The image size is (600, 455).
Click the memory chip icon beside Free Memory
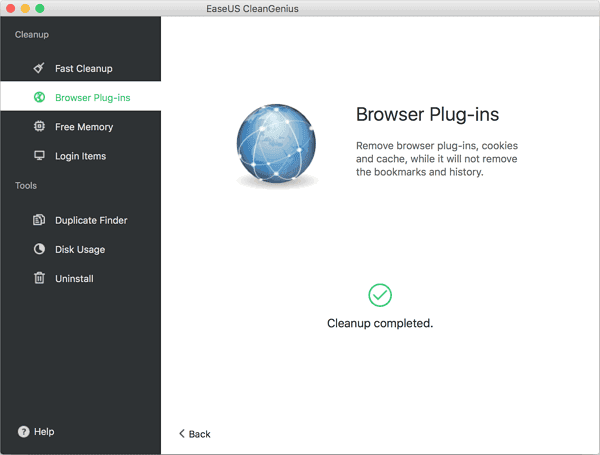coord(39,127)
